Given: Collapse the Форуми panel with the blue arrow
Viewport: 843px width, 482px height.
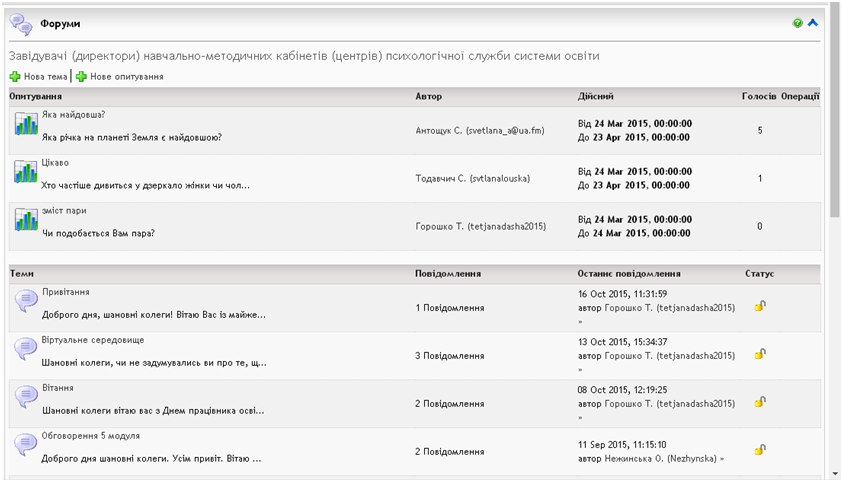Looking at the screenshot, I should point(813,23).
